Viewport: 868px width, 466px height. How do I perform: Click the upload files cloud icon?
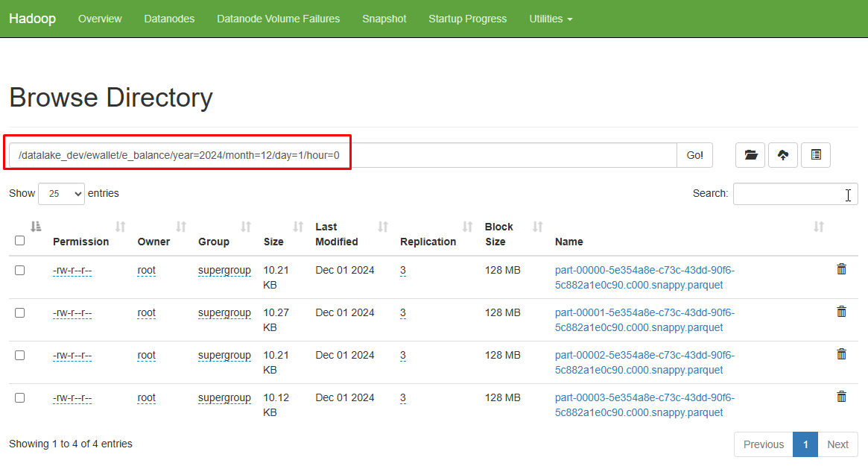(x=783, y=155)
